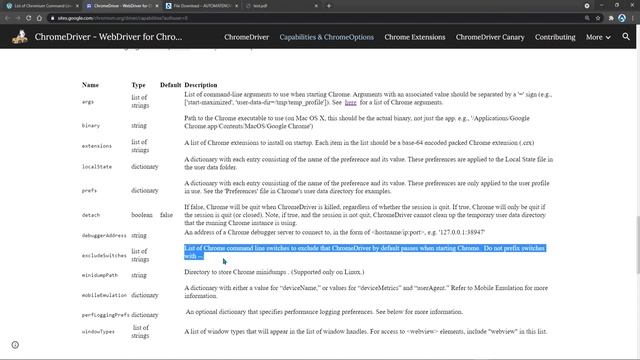Open Capabilities & ChromeOptions navigation item
Image resolution: width=640 pixels, height=360 pixels.
pos(327,37)
